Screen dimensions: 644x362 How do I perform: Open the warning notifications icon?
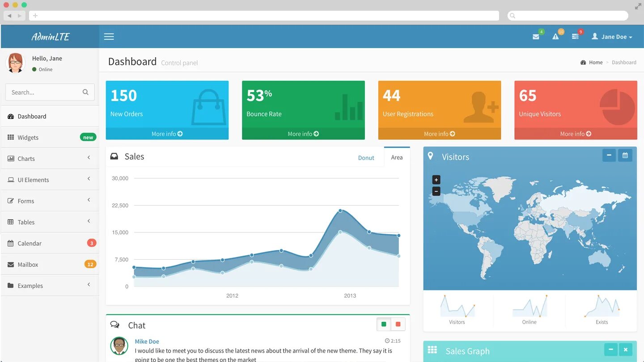tap(555, 37)
